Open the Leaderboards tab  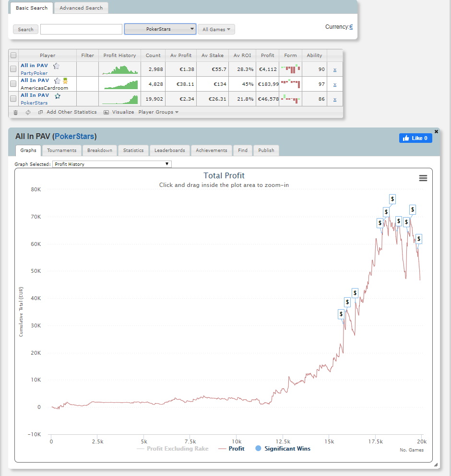click(169, 150)
